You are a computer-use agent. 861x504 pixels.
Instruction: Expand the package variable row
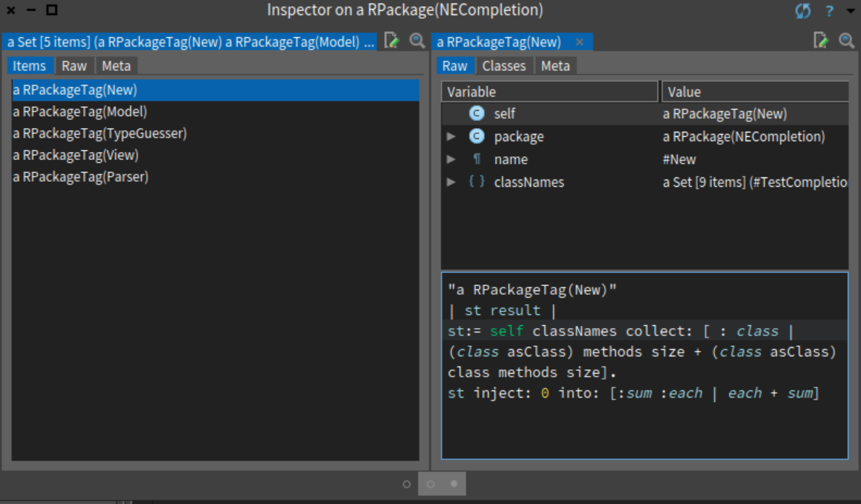(450, 136)
